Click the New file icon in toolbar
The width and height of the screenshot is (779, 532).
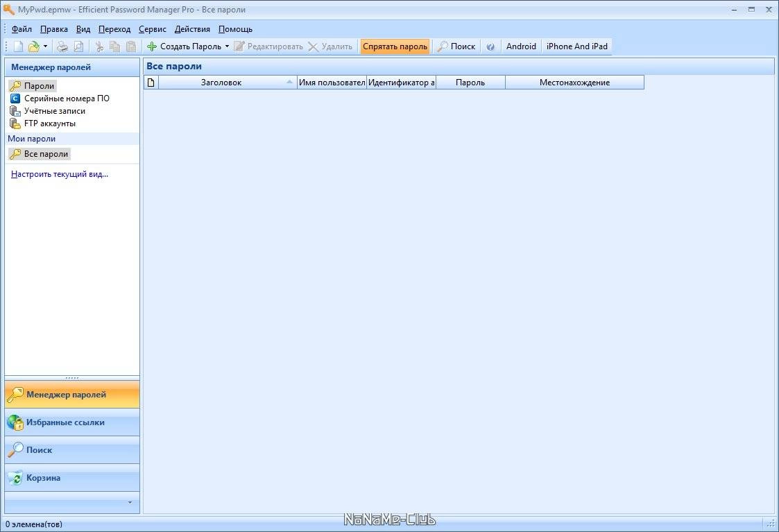coord(18,46)
